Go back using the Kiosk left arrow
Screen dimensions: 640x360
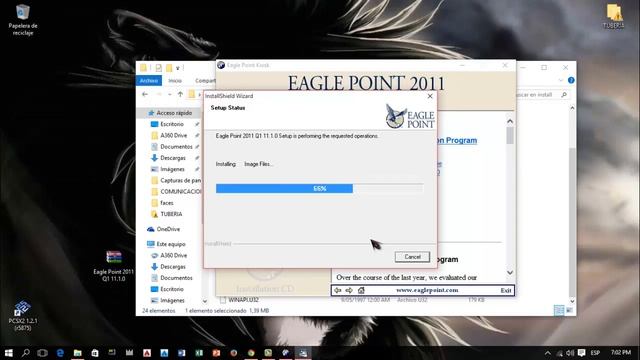click(338, 290)
